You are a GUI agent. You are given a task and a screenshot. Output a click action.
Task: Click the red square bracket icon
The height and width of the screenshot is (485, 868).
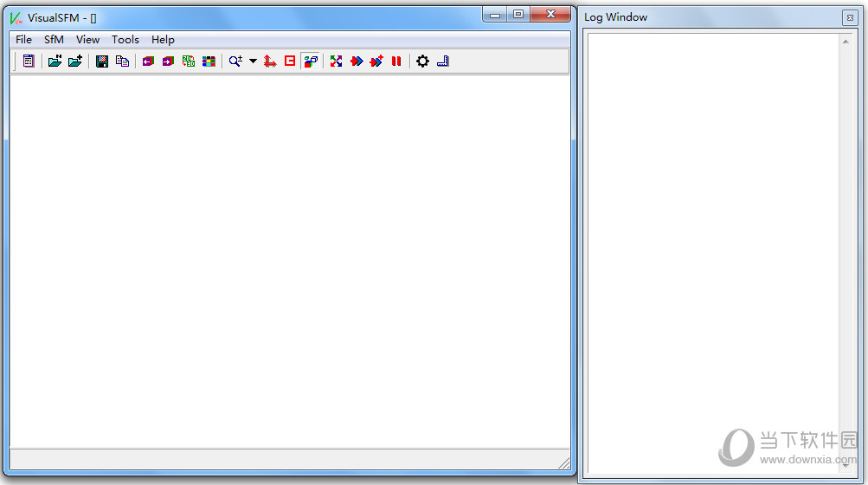(x=290, y=61)
